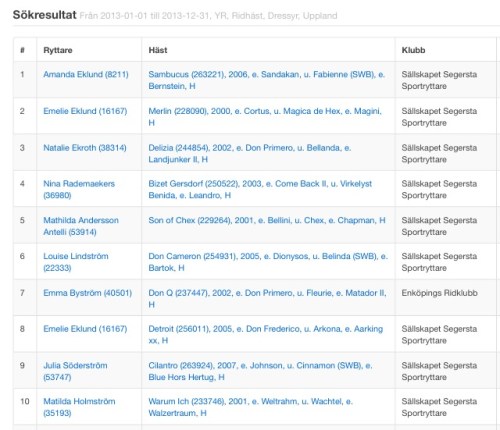Open horse Delizia (244854) link
Image resolution: width=500 pixels, height=430 pixels.
pyautogui.click(x=250, y=153)
